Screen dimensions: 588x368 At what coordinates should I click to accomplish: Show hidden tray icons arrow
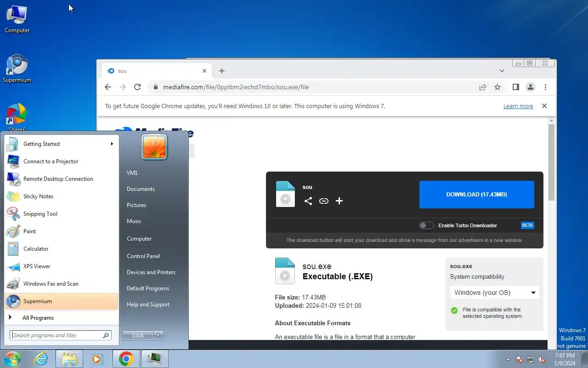508,359
